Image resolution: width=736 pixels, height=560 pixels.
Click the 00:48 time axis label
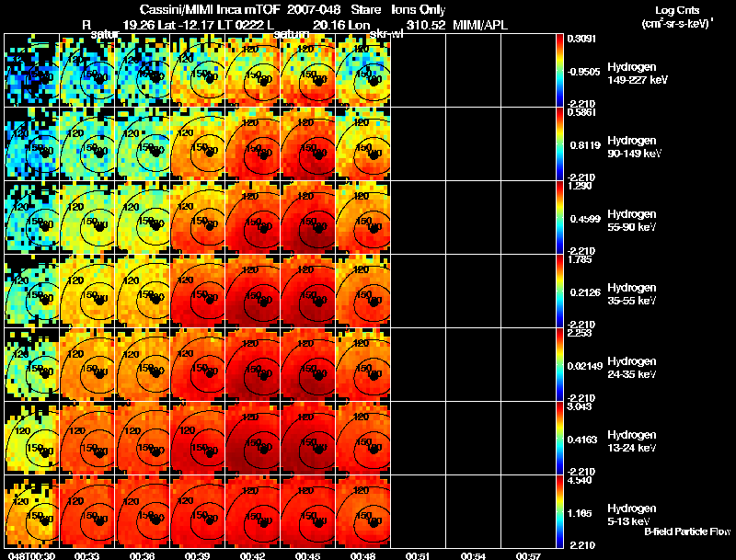coord(362,556)
